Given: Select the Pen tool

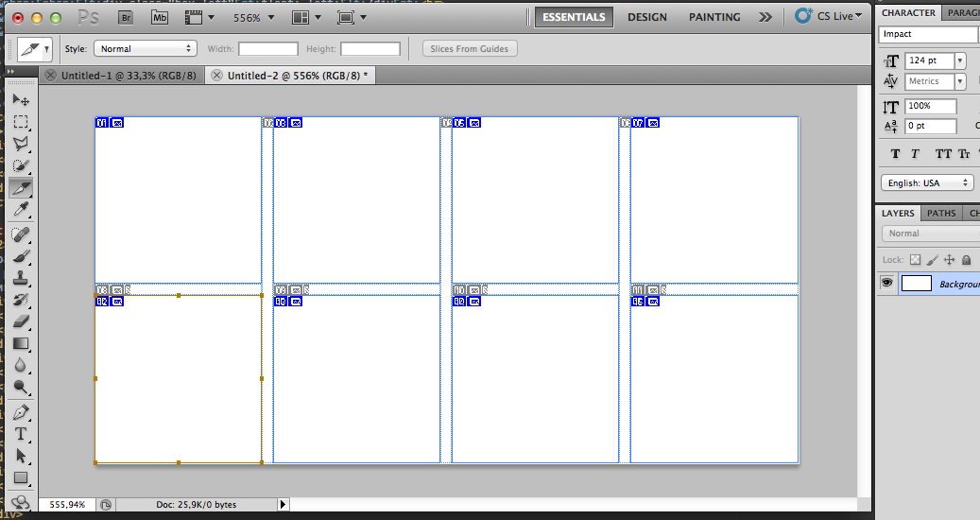Looking at the screenshot, I should (21, 412).
